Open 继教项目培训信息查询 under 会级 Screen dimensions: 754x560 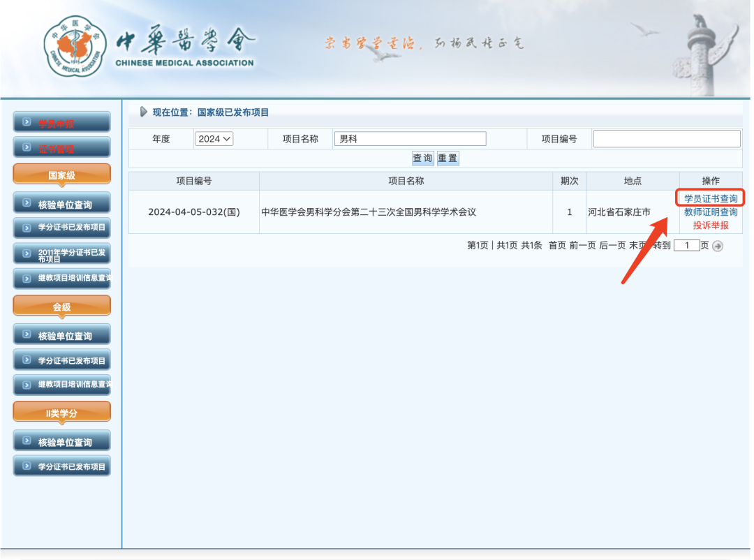pyautogui.click(x=61, y=385)
